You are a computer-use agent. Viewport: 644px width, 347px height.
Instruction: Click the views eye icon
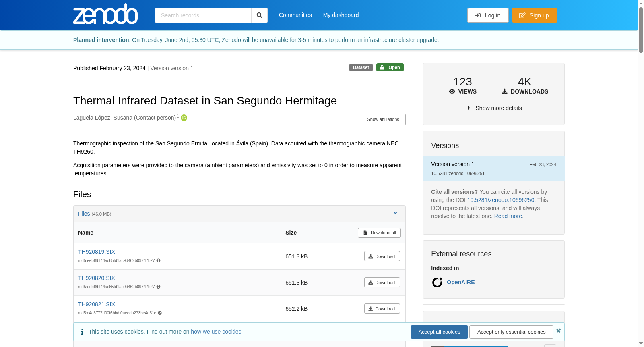pos(452,91)
